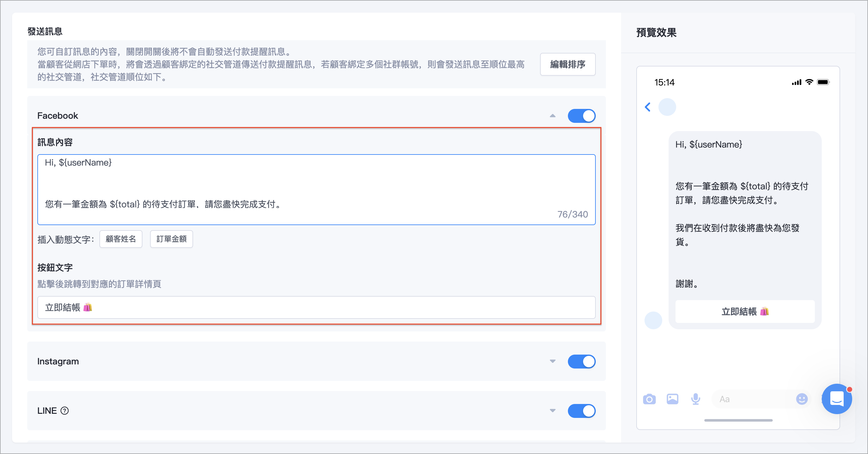868x454 pixels.
Task: Click the smiley emoji icon
Action: pos(802,400)
